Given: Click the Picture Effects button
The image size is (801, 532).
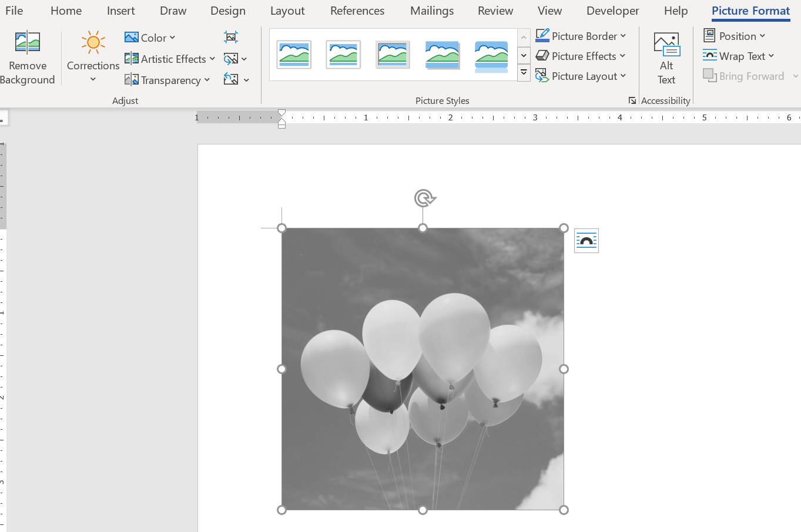Looking at the screenshot, I should click(x=581, y=56).
